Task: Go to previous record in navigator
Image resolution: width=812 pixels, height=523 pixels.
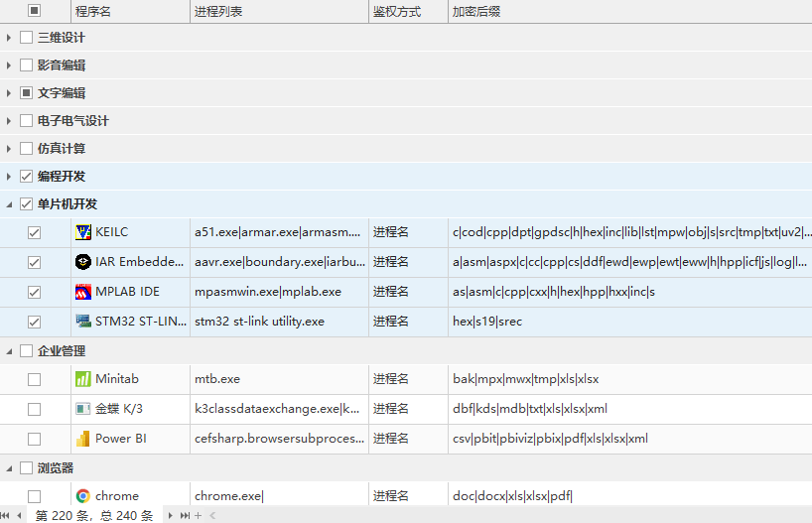Action: point(19,515)
